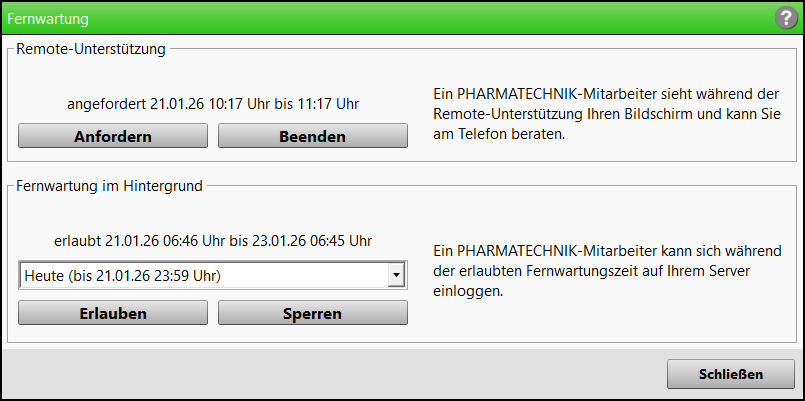Screen dimensions: 805x401
Task: Close the dialog with Schließen
Action: [x=730, y=374]
